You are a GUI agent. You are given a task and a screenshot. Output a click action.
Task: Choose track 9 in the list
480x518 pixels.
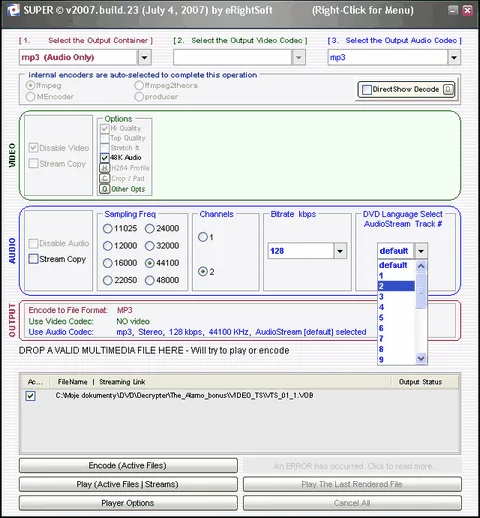click(x=396, y=359)
